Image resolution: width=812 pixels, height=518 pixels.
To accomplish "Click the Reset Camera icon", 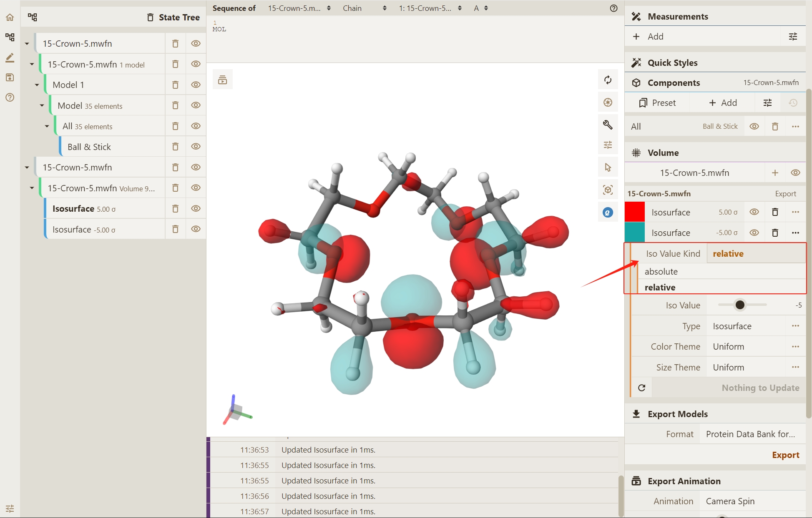I will tap(608, 80).
